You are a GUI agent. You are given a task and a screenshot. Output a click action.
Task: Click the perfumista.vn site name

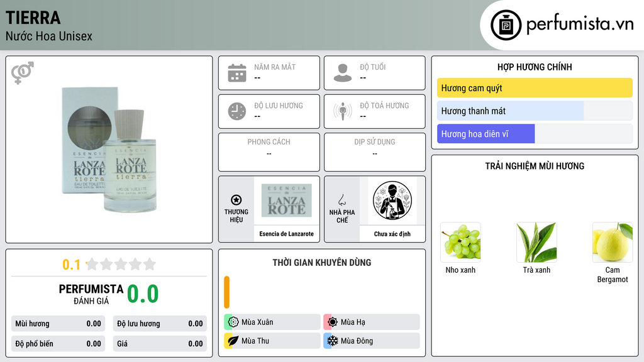[580, 24]
